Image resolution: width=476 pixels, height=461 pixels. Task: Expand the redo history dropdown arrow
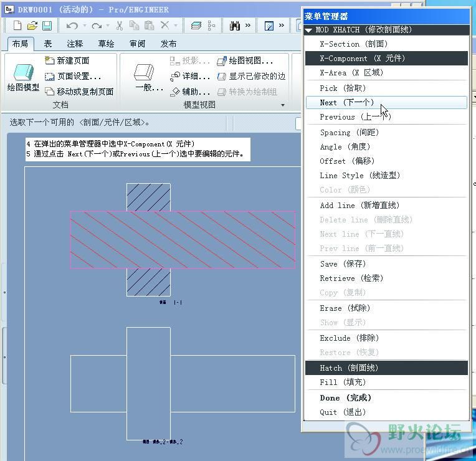(108, 26)
